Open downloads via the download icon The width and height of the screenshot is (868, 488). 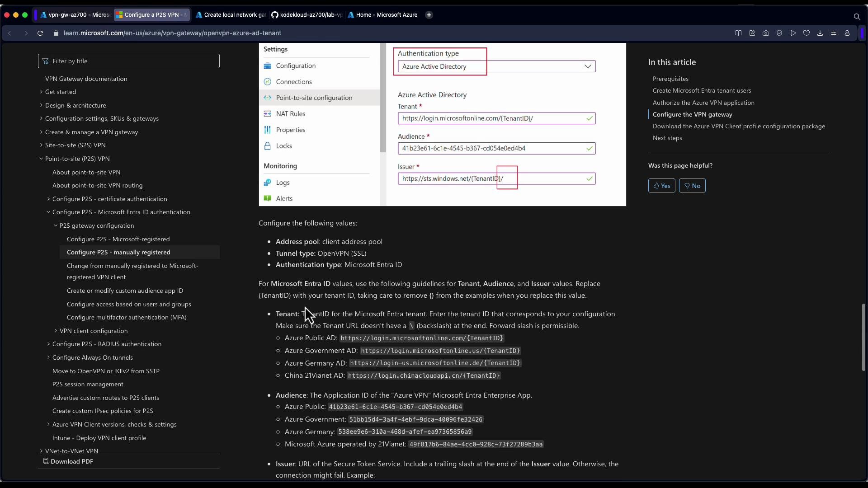pyautogui.click(x=820, y=33)
